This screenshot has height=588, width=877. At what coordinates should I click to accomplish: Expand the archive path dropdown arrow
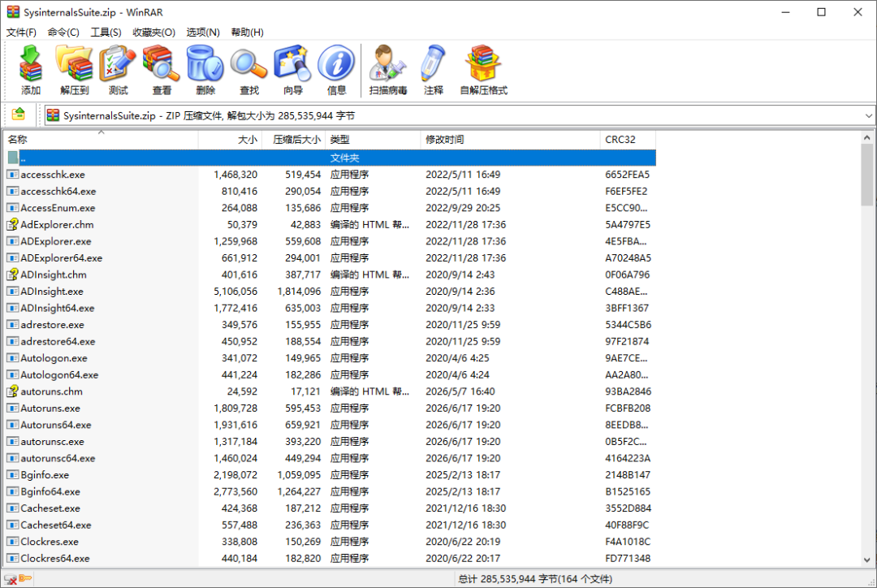click(868, 116)
